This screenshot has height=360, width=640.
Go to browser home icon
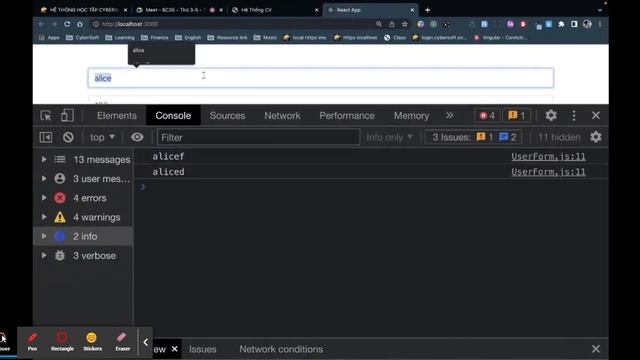pyautogui.click(x=80, y=24)
